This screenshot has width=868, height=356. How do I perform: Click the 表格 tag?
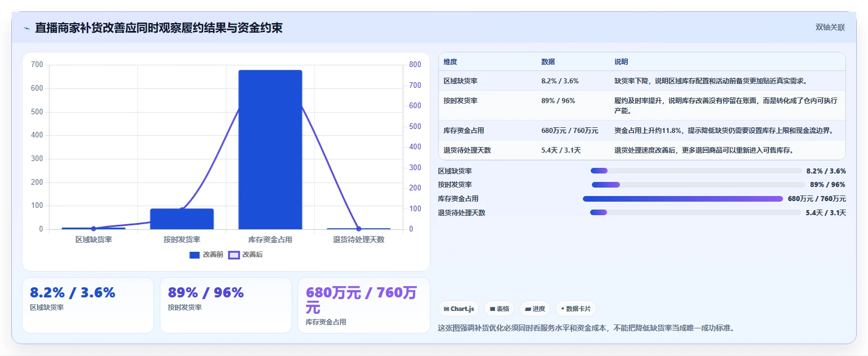coord(500,309)
